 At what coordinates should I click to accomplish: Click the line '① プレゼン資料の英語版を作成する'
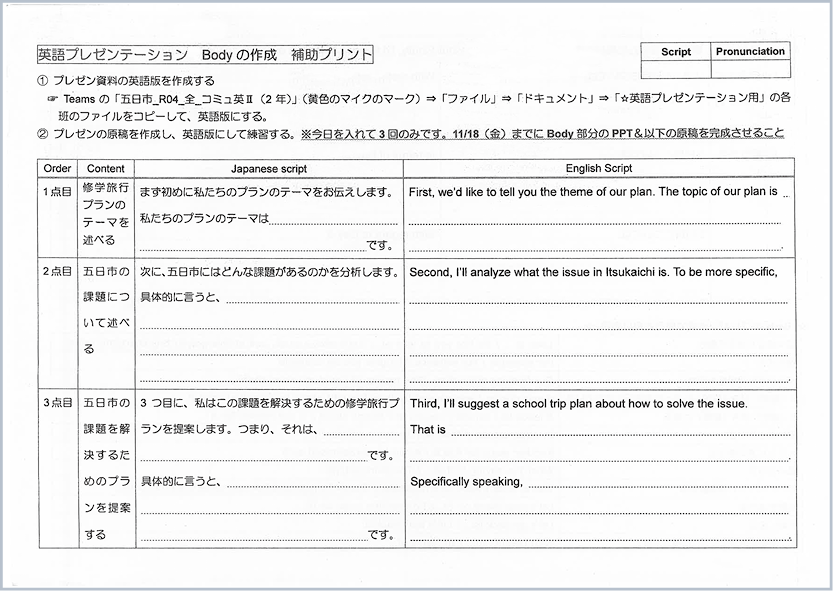point(126,81)
